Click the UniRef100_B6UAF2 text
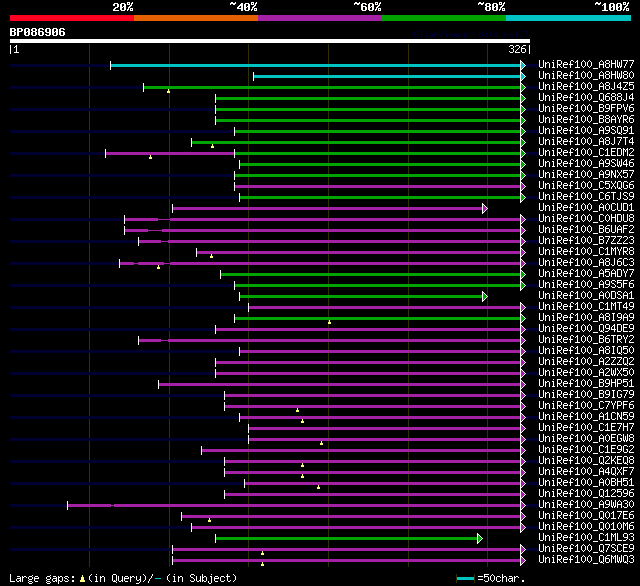640x586 pixels. click(586, 230)
